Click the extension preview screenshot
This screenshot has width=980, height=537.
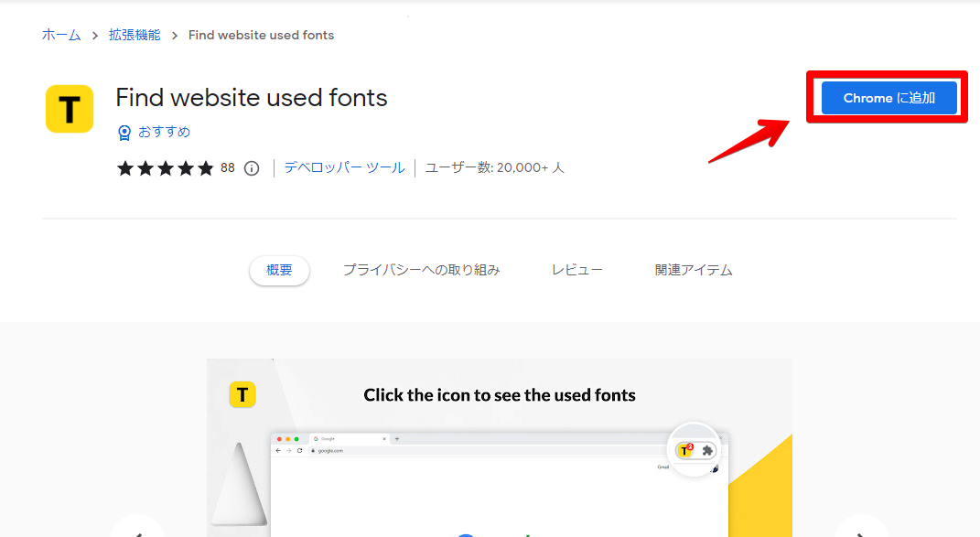[500, 447]
